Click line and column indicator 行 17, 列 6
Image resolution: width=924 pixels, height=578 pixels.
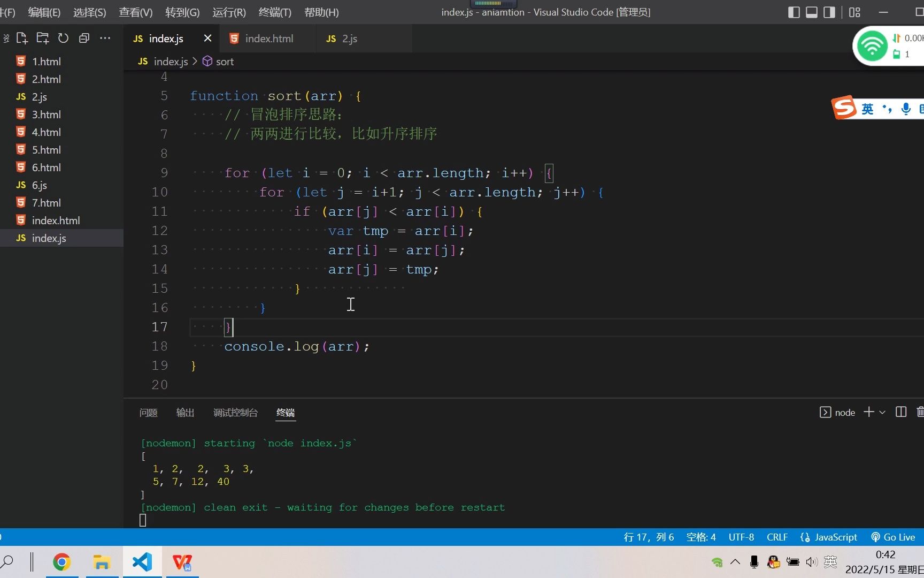tap(649, 537)
